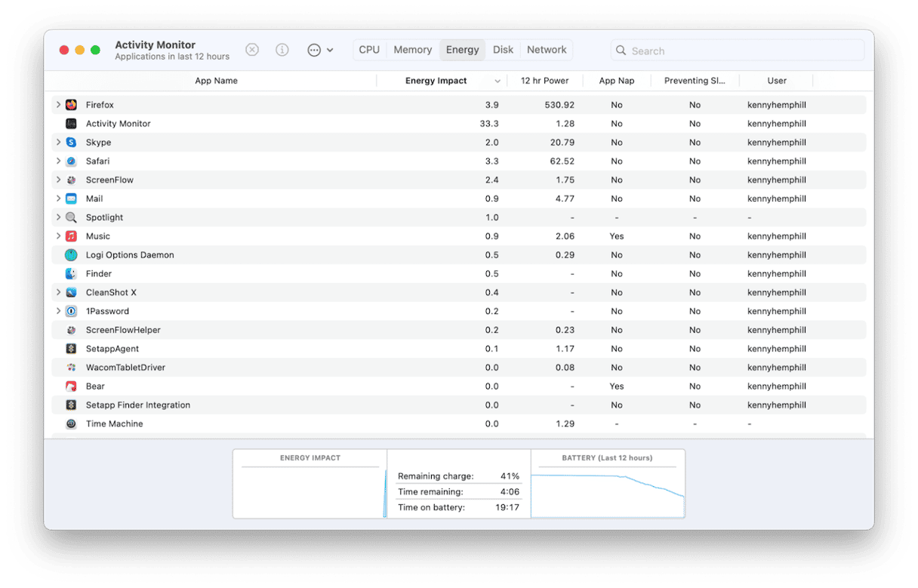Click the process info icon
The image size is (918, 588).
point(282,50)
